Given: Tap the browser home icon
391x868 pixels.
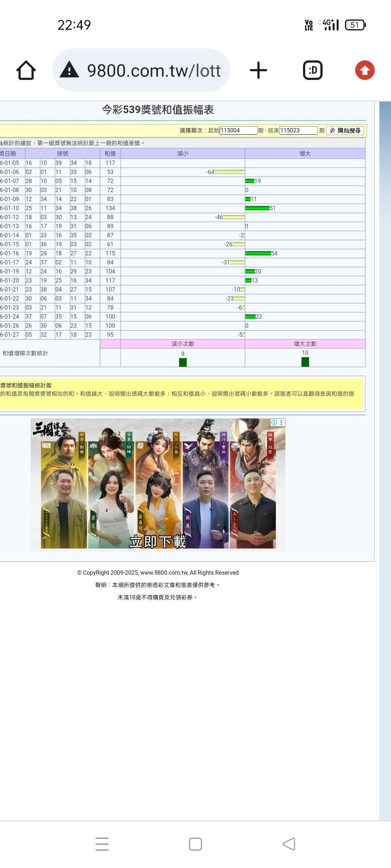Looking at the screenshot, I should pyautogui.click(x=26, y=70).
